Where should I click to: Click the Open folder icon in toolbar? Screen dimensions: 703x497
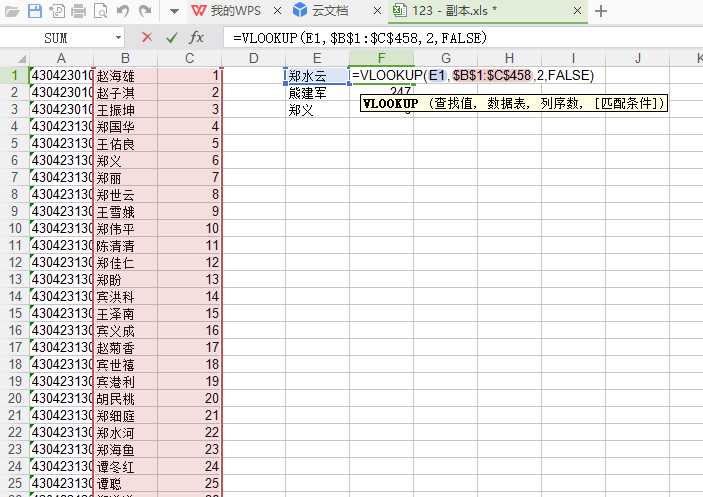point(11,10)
